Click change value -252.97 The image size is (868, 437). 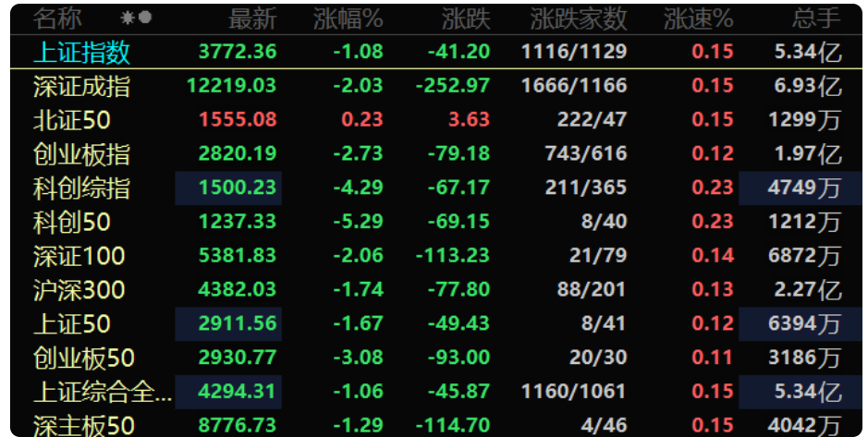click(453, 86)
